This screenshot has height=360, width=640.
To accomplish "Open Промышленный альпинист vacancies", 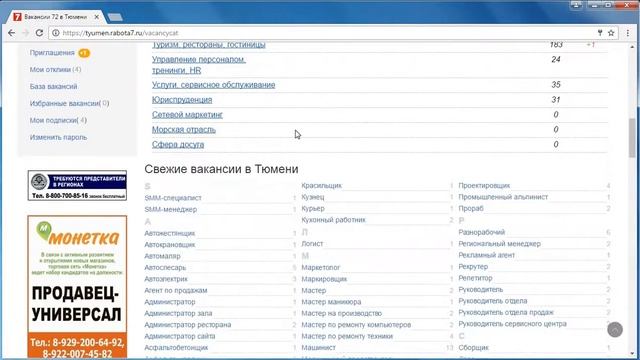I will [x=503, y=197].
